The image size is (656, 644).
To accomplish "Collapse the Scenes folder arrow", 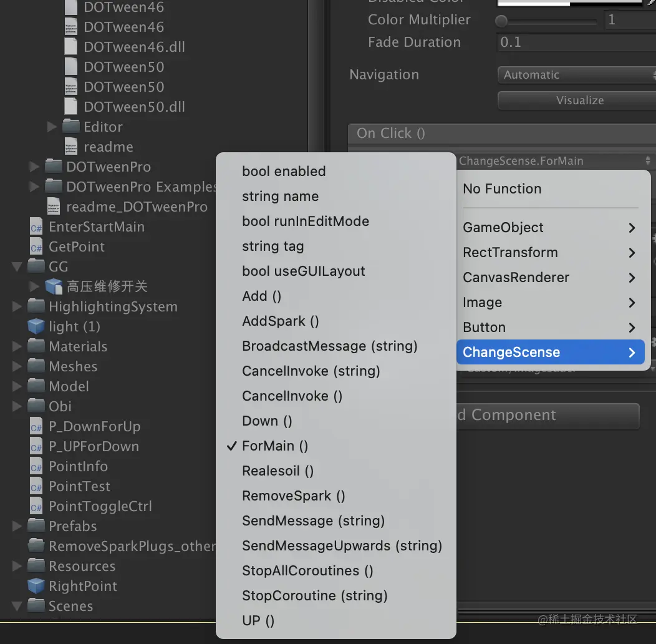I will (17, 606).
